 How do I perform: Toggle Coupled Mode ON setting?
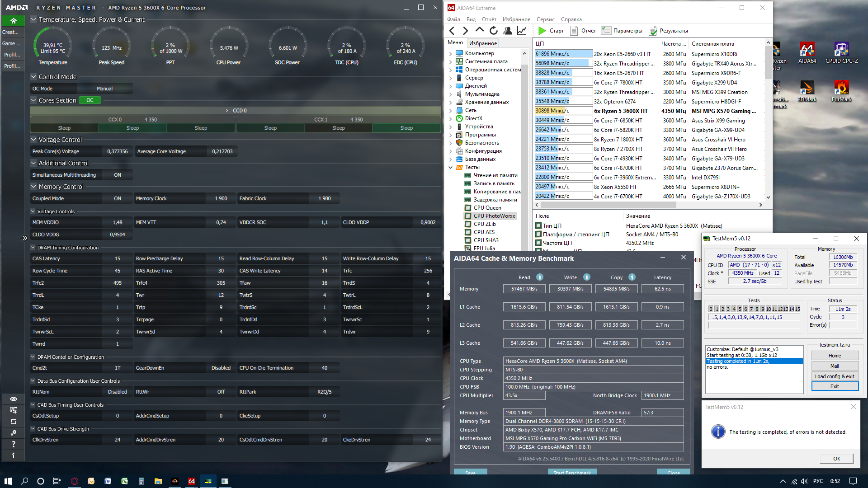[118, 198]
